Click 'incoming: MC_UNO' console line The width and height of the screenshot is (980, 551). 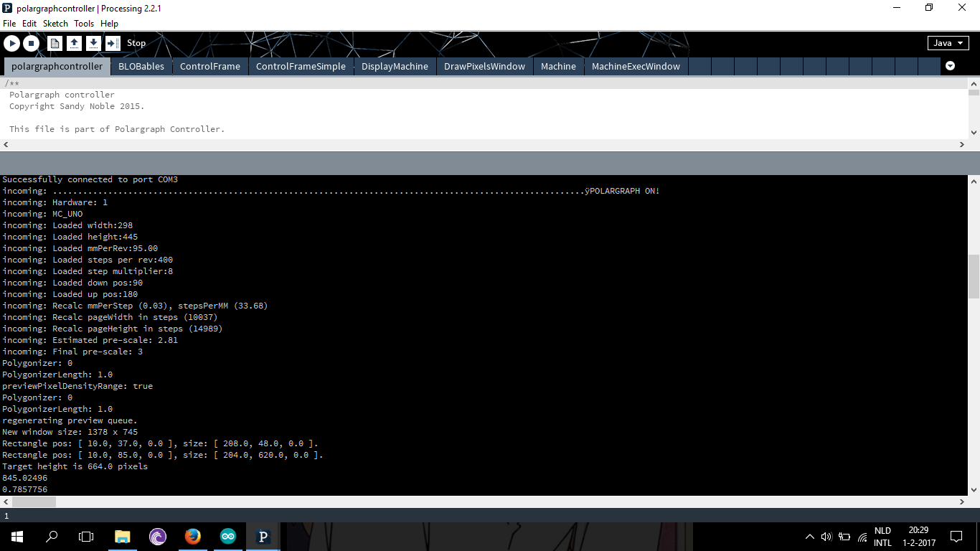pos(42,214)
